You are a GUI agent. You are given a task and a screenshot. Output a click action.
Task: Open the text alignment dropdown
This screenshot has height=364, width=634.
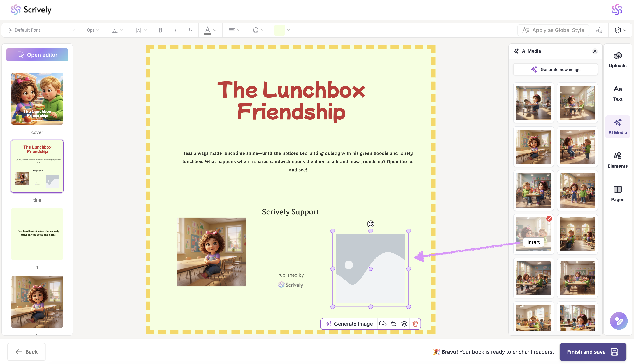coord(234,30)
